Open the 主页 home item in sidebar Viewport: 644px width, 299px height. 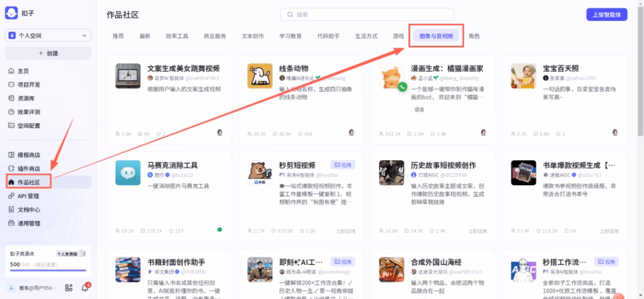[23, 71]
